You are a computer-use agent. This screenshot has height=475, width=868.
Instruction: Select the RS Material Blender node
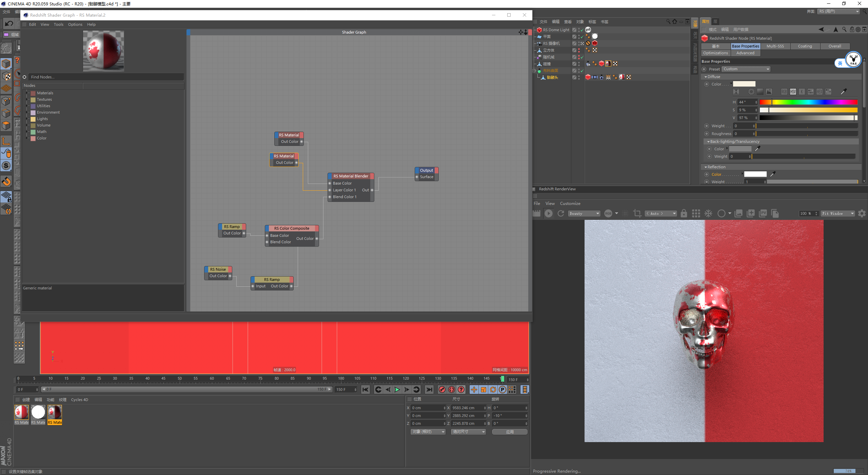click(351, 176)
